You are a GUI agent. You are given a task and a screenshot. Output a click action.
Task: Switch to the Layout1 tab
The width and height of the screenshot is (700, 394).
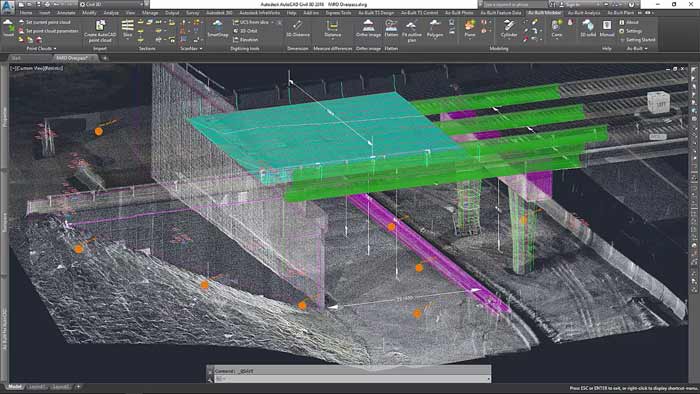[x=37, y=387]
